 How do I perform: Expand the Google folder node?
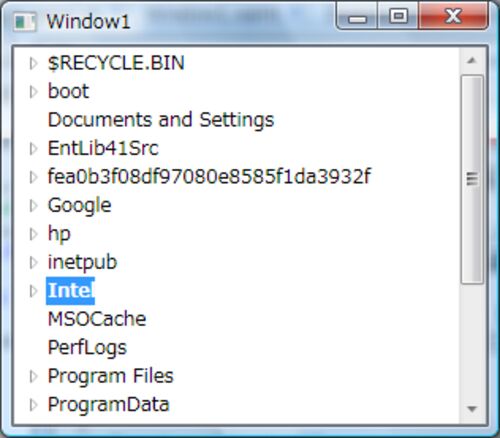coord(33,206)
